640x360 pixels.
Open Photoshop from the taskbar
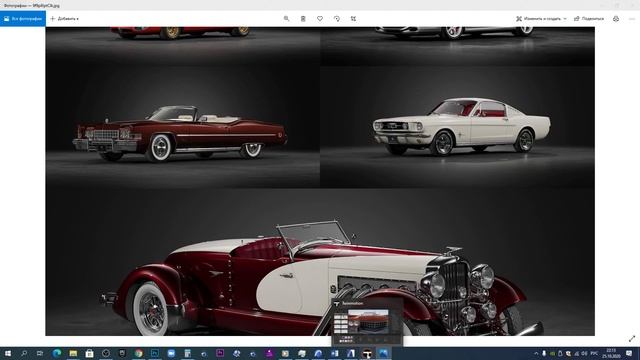(x=155, y=353)
